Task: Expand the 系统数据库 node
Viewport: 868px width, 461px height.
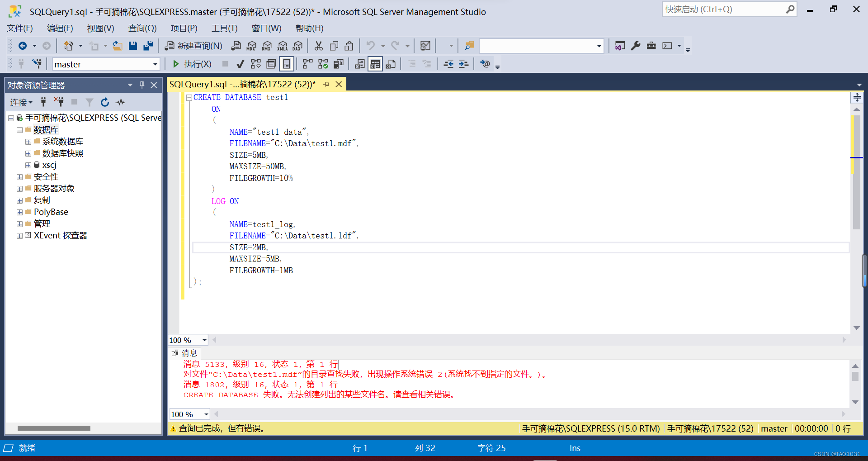Action: (28, 142)
